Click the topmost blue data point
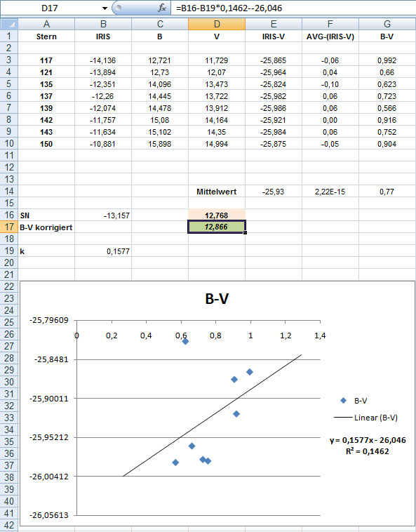 pyautogui.click(x=185, y=341)
